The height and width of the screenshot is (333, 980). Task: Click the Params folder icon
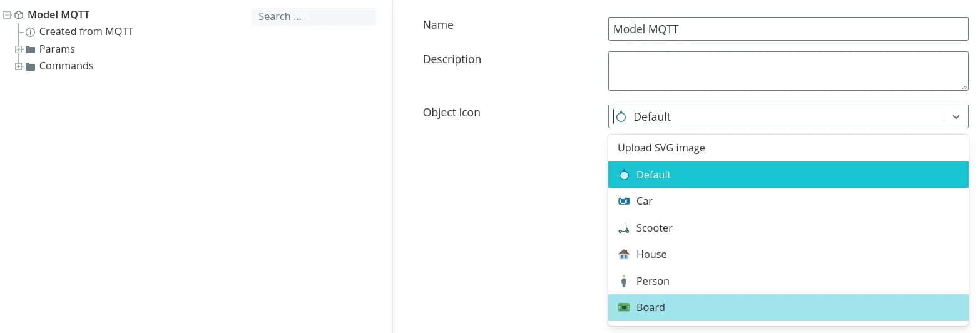[30, 49]
